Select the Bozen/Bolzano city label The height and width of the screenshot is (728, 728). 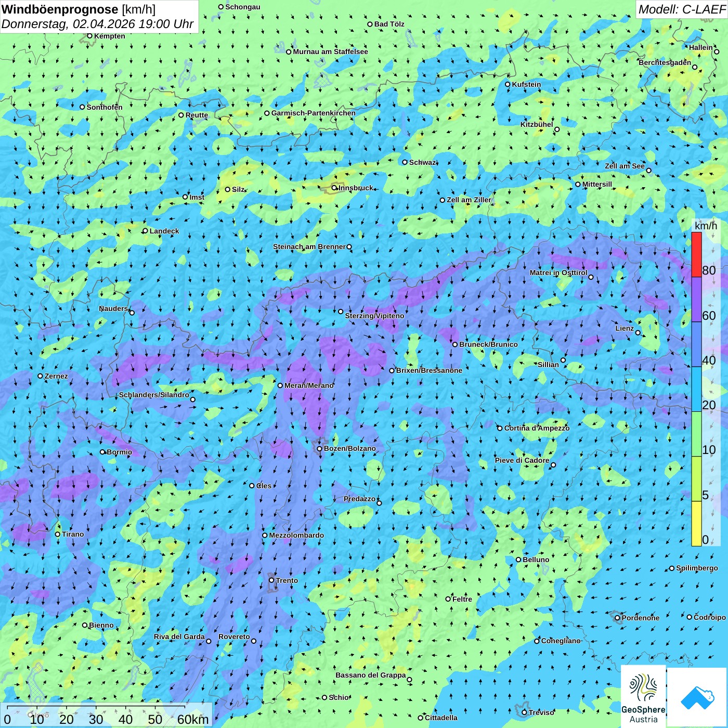[350, 448]
